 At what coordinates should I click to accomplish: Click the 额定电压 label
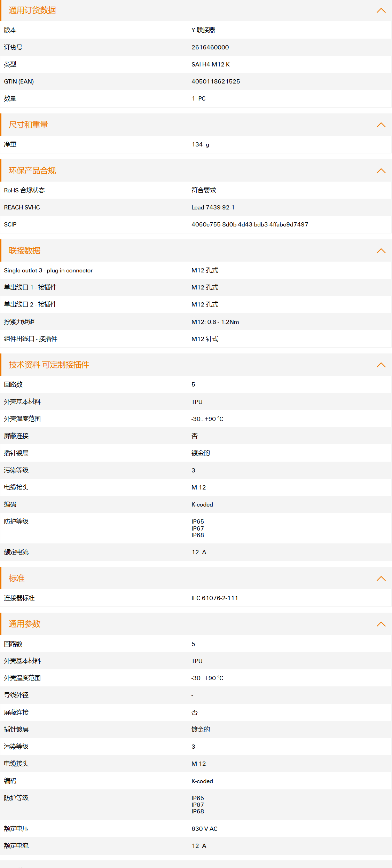point(16,829)
